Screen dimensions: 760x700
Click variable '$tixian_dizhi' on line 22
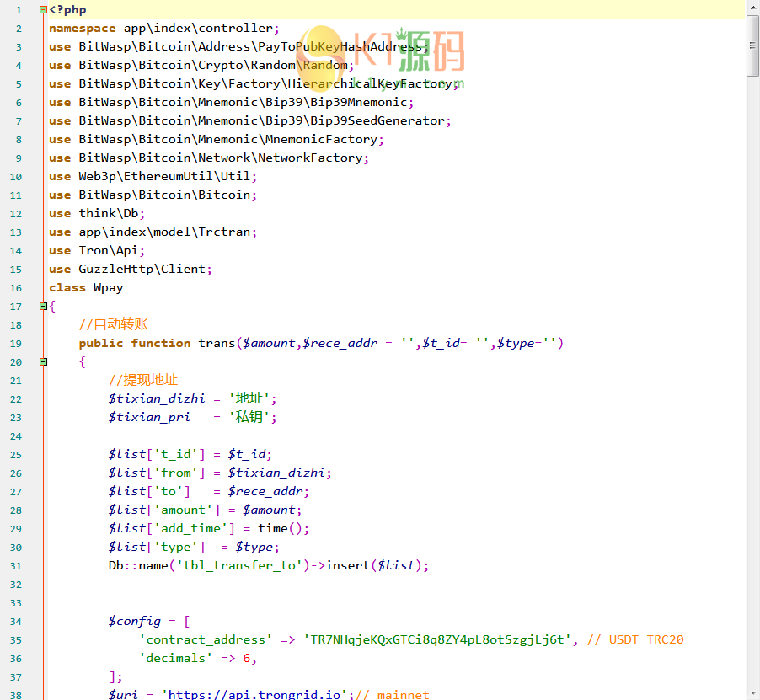tap(157, 398)
